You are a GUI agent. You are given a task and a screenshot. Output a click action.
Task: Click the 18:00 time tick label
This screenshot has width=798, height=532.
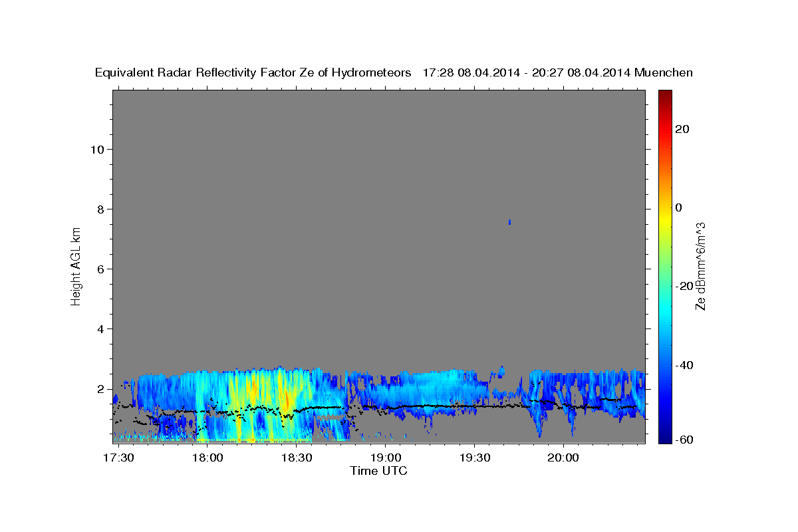(x=208, y=458)
